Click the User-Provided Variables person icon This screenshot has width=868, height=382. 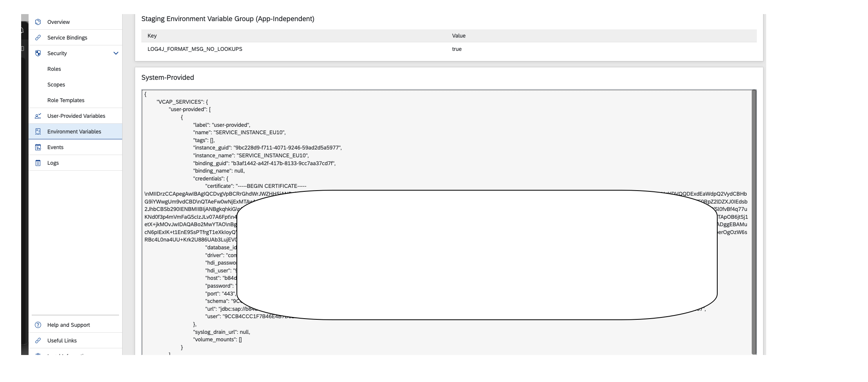38,116
